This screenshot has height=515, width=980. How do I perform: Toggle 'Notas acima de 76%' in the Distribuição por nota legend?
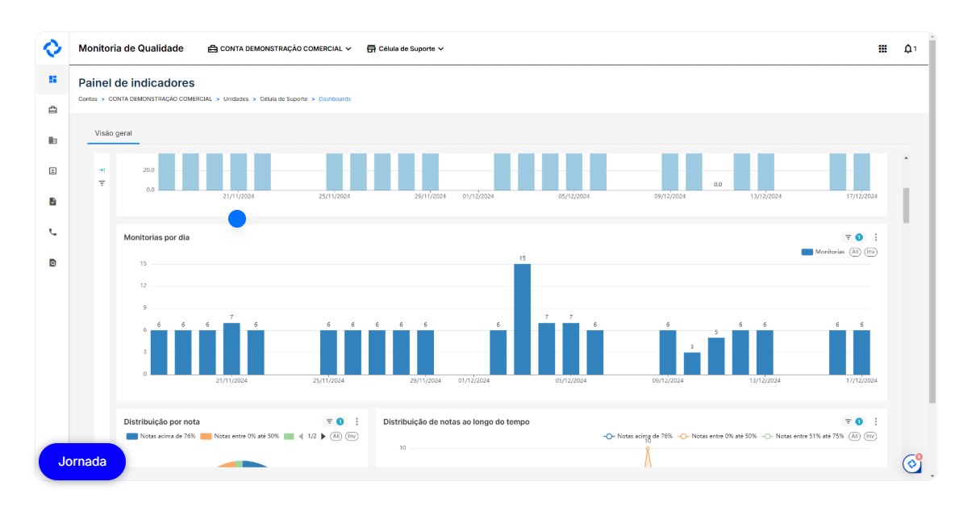click(161, 436)
